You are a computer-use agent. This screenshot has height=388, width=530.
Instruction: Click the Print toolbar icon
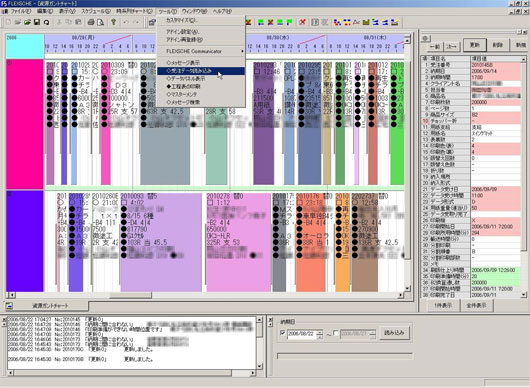click(x=91, y=22)
